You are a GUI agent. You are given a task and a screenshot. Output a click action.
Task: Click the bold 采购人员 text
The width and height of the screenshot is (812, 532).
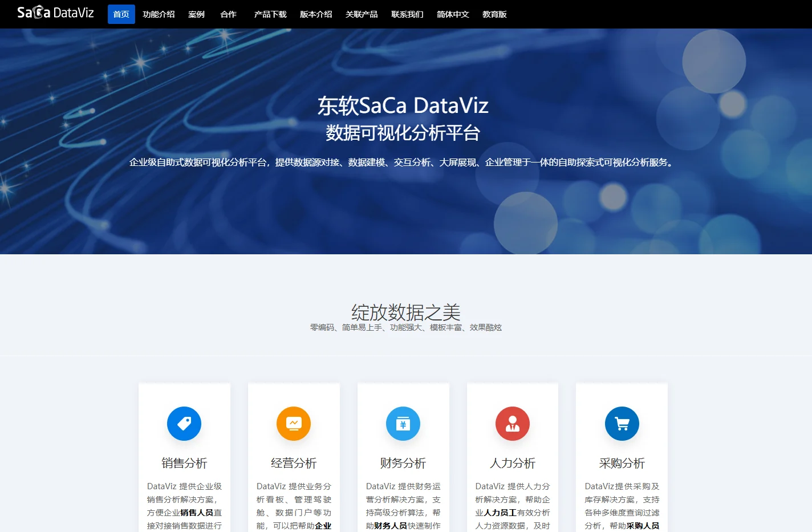(x=643, y=526)
